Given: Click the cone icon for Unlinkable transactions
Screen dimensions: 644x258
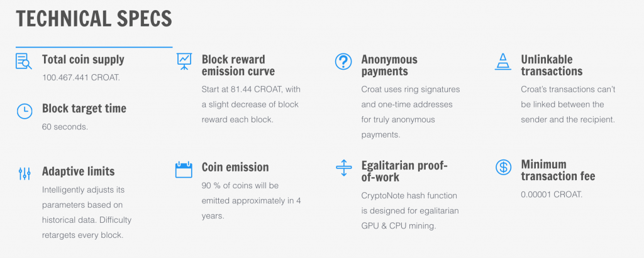Looking at the screenshot, I should click(x=503, y=62).
